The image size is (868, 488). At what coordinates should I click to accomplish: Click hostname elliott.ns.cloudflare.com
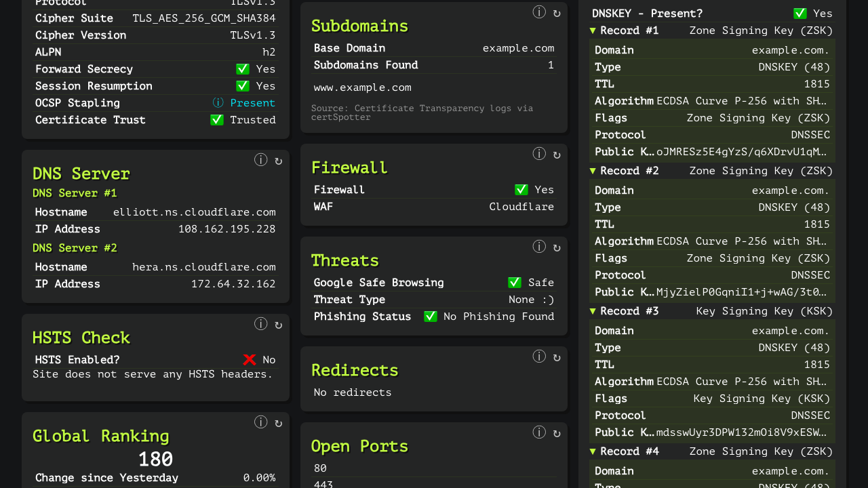(195, 212)
